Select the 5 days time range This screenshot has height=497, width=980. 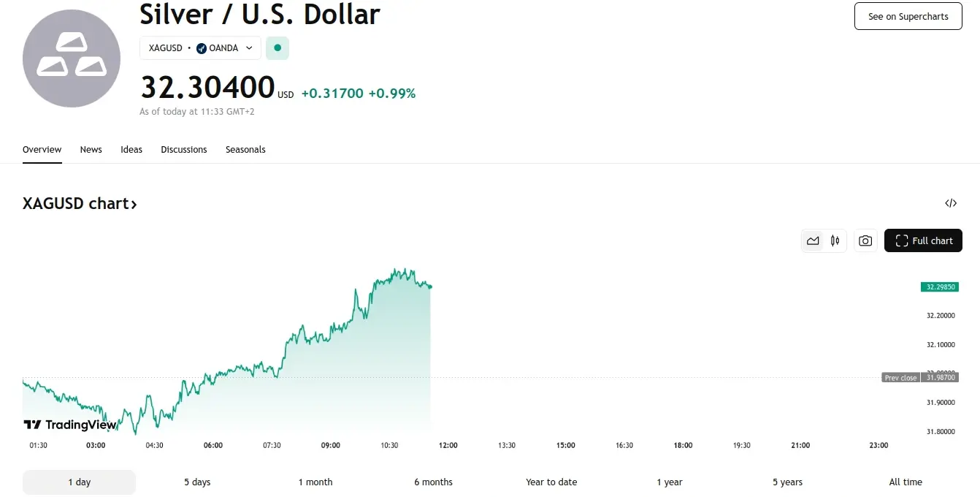197,482
